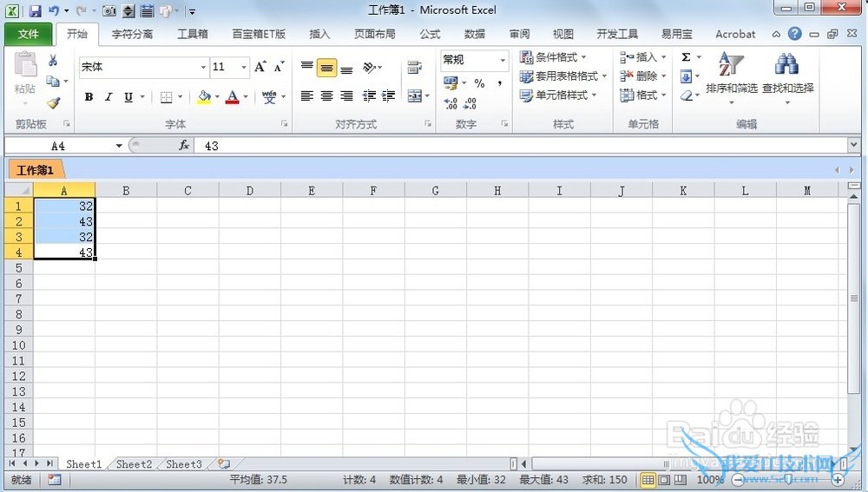This screenshot has width=868, height=492.
Task: Switch to the 页面布局 page layout tab
Action: point(375,35)
